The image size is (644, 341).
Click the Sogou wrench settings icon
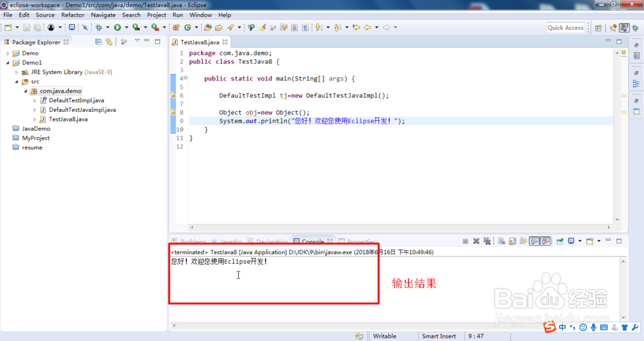click(636, 327)
